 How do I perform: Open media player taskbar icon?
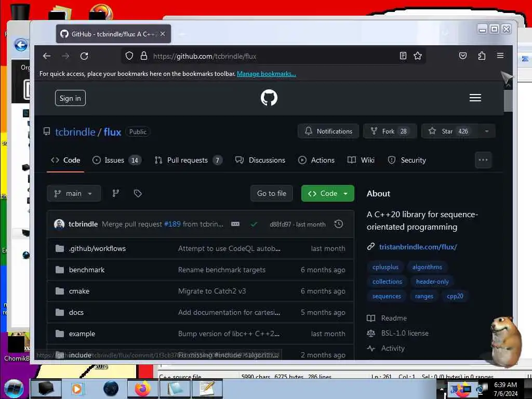pyautogui.click(x=77, y=389)
